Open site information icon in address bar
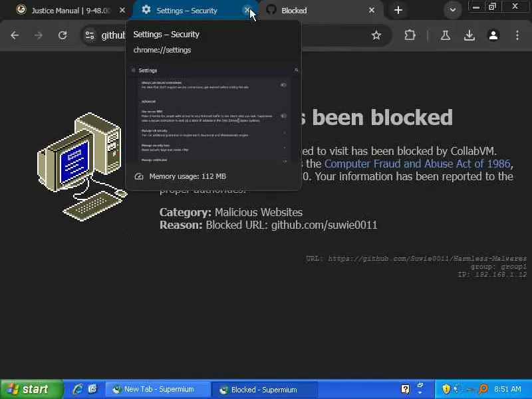This screenshot has height=399, width=532. (90, 35)
